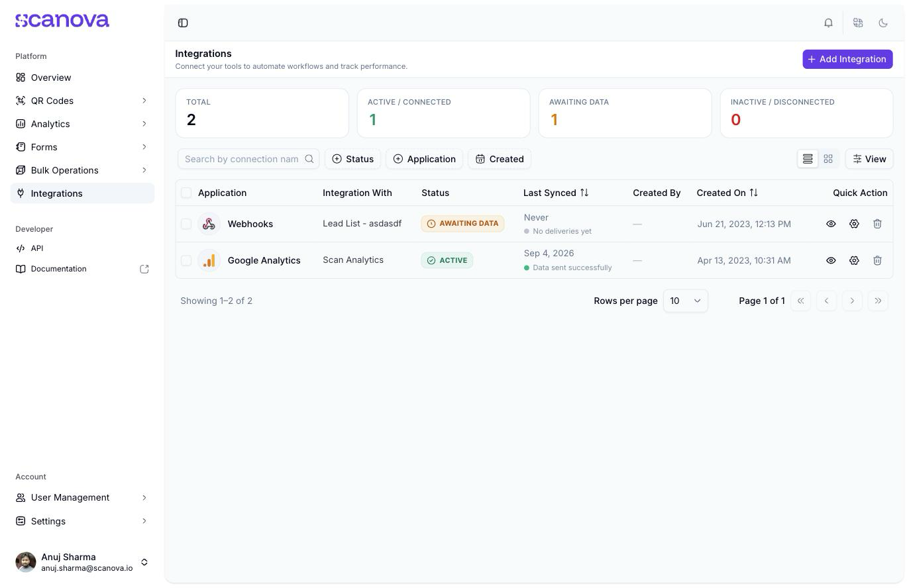Open Status filter dropdown

[x=352, y=159]
